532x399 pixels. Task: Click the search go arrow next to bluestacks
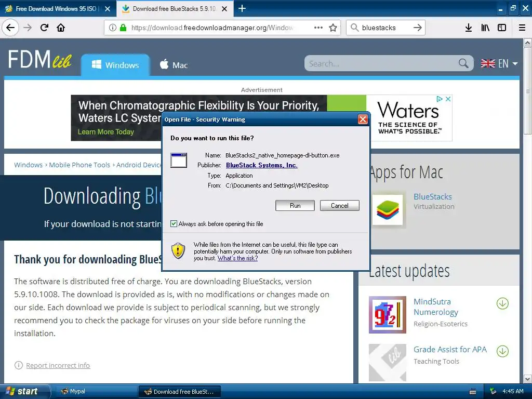coord(418,28)
